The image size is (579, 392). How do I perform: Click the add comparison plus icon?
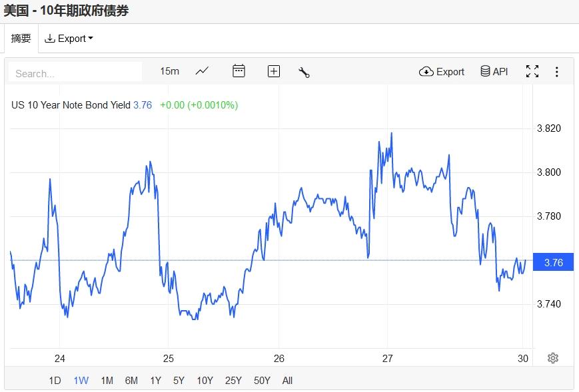273,71
